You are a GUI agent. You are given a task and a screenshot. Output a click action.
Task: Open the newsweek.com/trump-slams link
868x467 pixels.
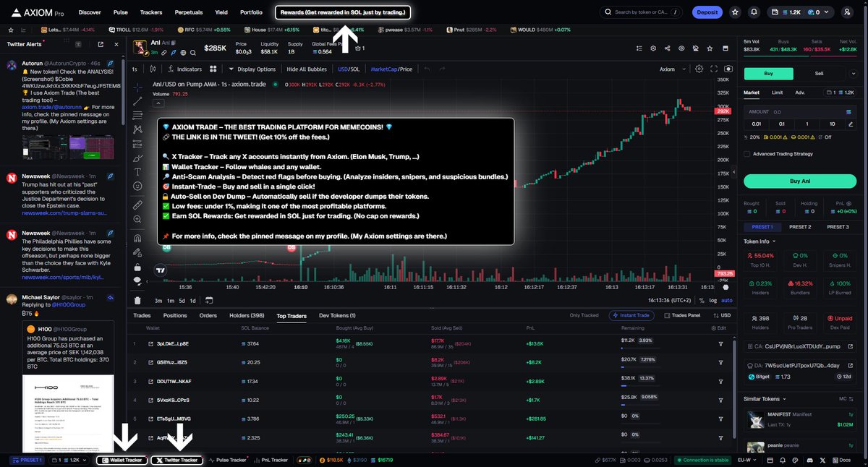64,213
